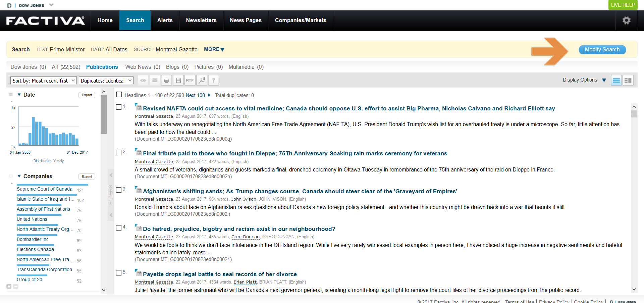This screenshot has width=644, height=303.
Task: Click Export in the Date panel
Action: coord(87,95)
